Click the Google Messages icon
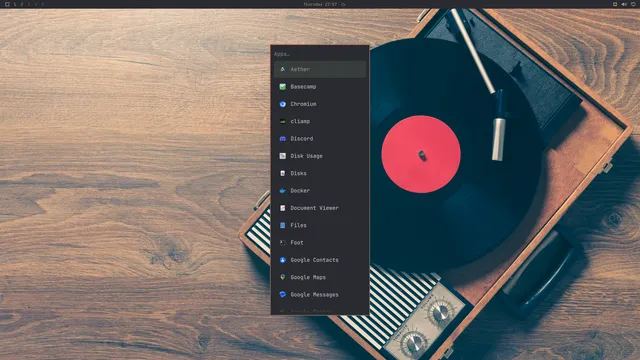Image resolution: width=640 pixels, height=360 pixels. pyautogui.click(x=282, y=295)
